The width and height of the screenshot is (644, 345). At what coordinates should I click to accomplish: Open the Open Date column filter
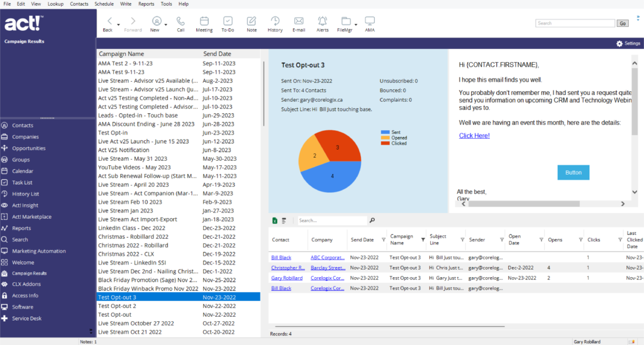pyautogui.click(x=541, y=240)
